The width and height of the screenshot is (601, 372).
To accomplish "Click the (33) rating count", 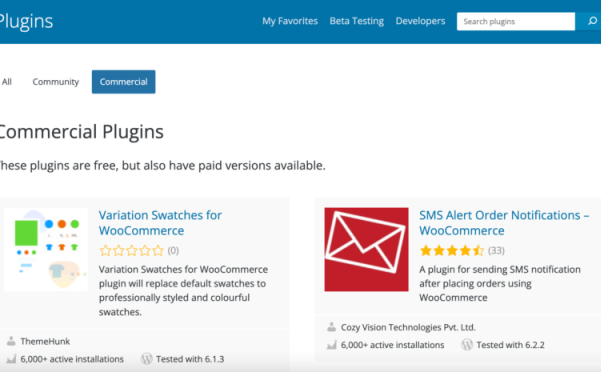I will pos(496,251).
